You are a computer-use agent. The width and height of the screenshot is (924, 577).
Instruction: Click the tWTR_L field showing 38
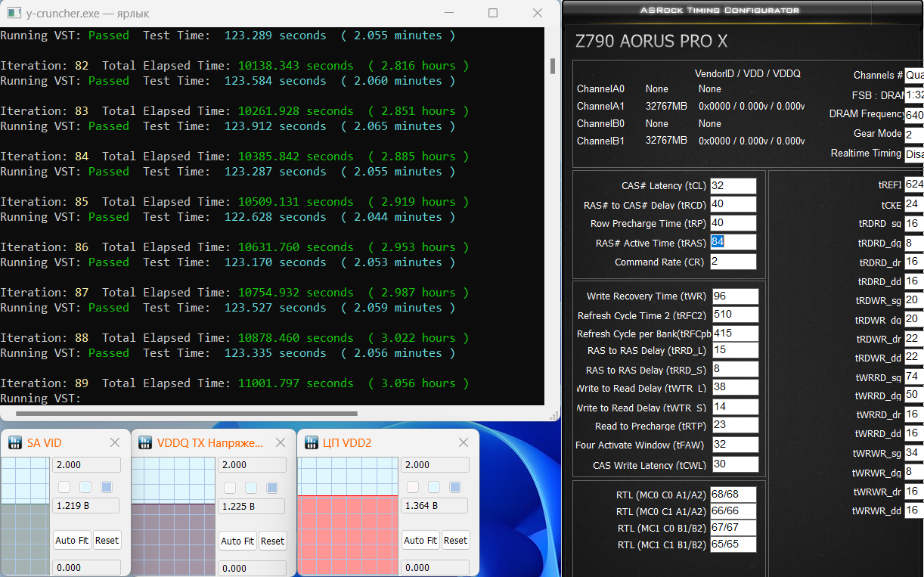tap(735, 387)
